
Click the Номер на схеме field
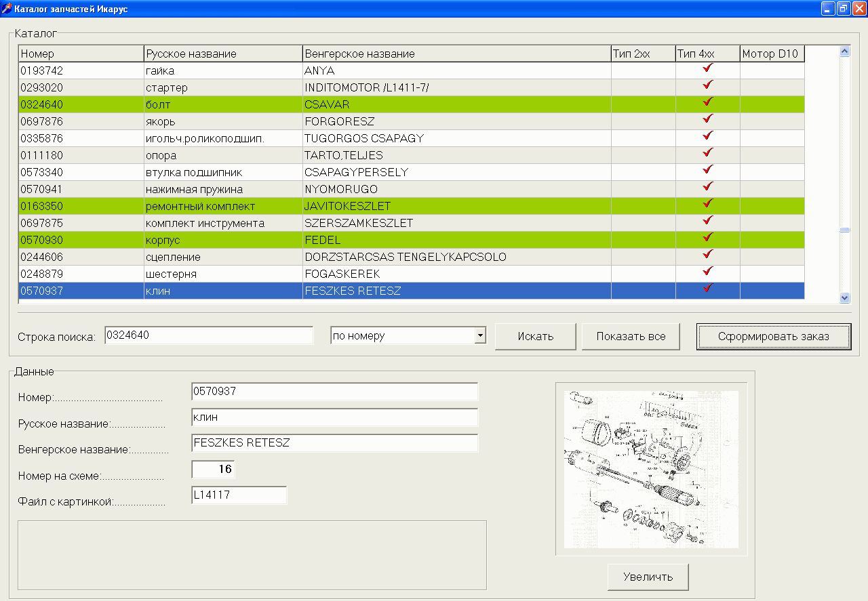click(214, 470)
